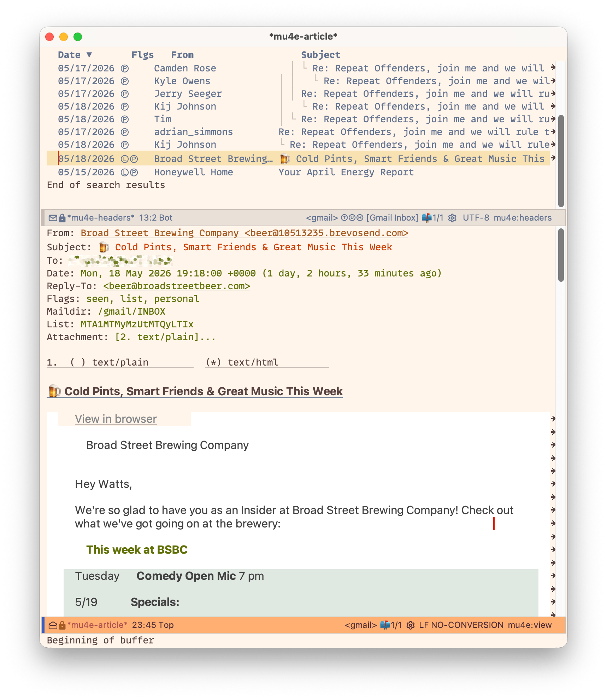Screen dimensions: 607x700
Task: Select the Kyle Owens message row
Action: coord(298,81)
